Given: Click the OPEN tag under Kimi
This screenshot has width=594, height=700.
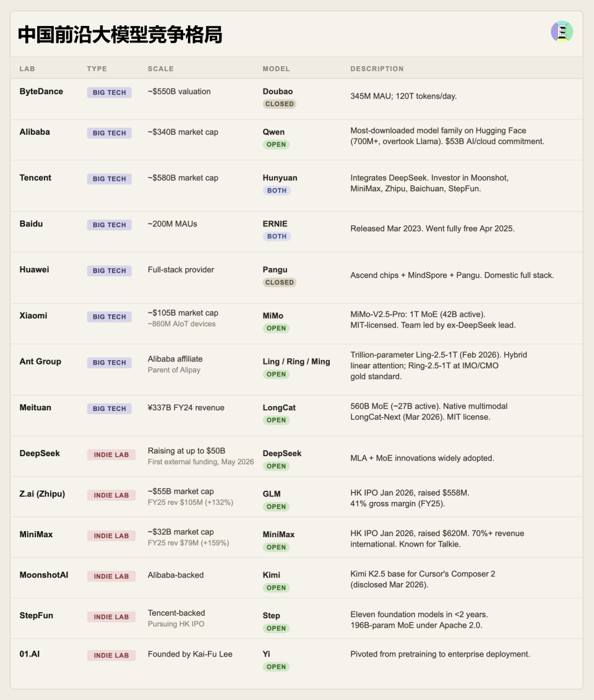Looking at the screenshot, I should click(276, 588).
